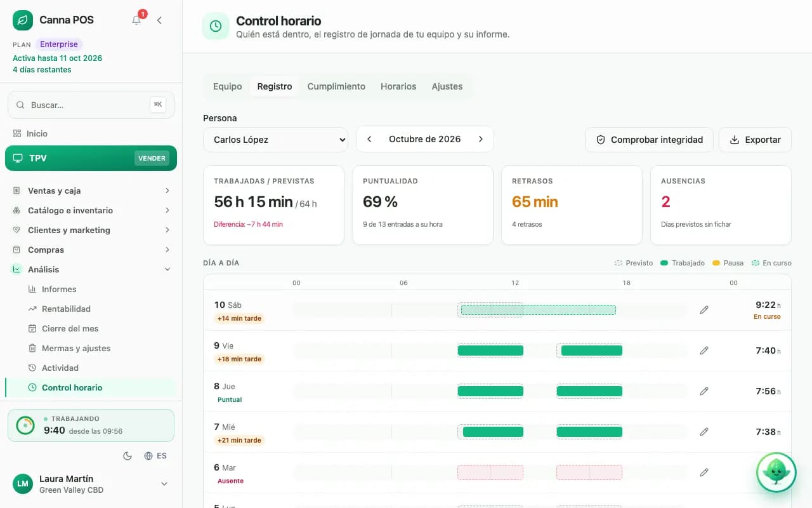Image resolution: width=812 pixels, height=508 pixels.
Task: Click the keyboard shortcut badge in search
Action: click(x=158, y=105)
